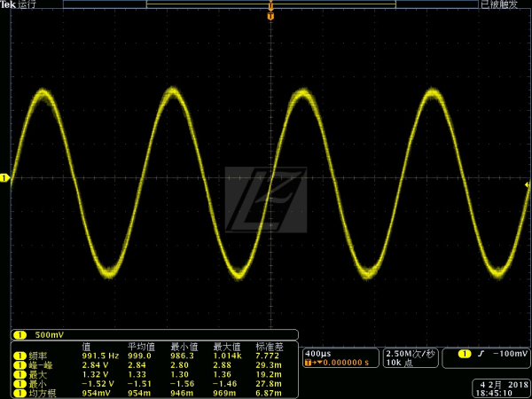Click the -100mV trigger level readout
532x399 pixels.
511,354
